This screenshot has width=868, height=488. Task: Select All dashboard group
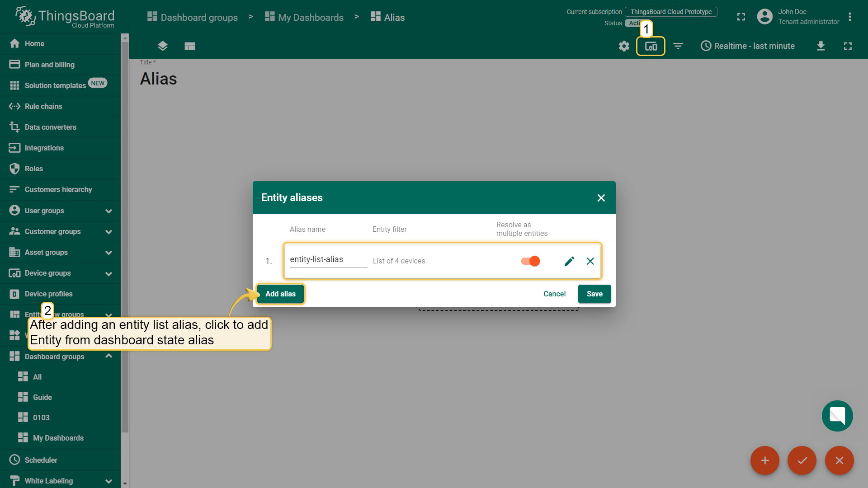tap(61, 377)
